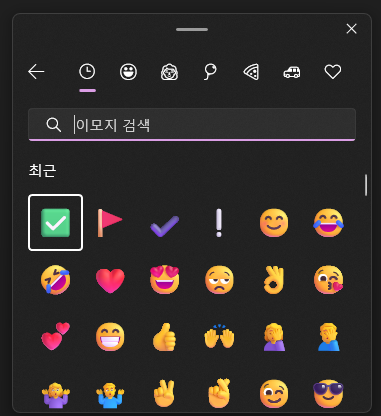
Task: Insert the exclamation mark emoji
Action: 219,223
